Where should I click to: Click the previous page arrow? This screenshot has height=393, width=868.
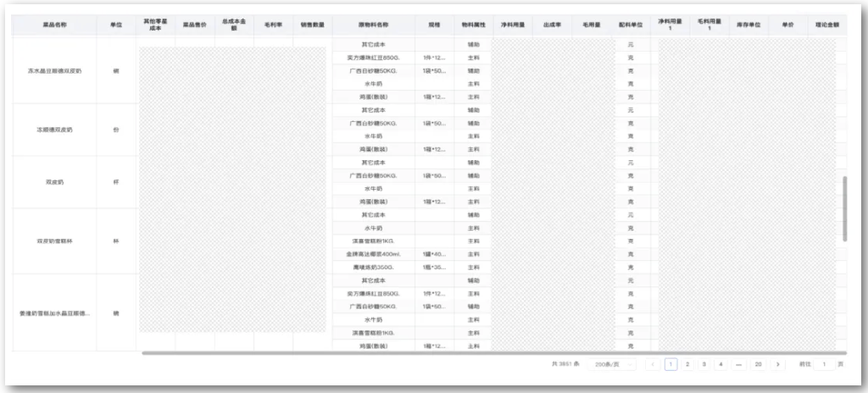coord(653,364)
